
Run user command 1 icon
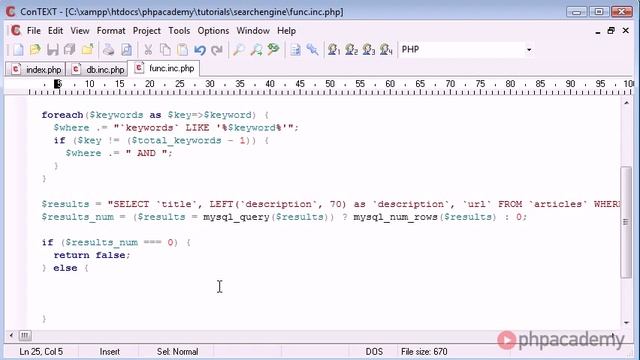pos(334,50)
